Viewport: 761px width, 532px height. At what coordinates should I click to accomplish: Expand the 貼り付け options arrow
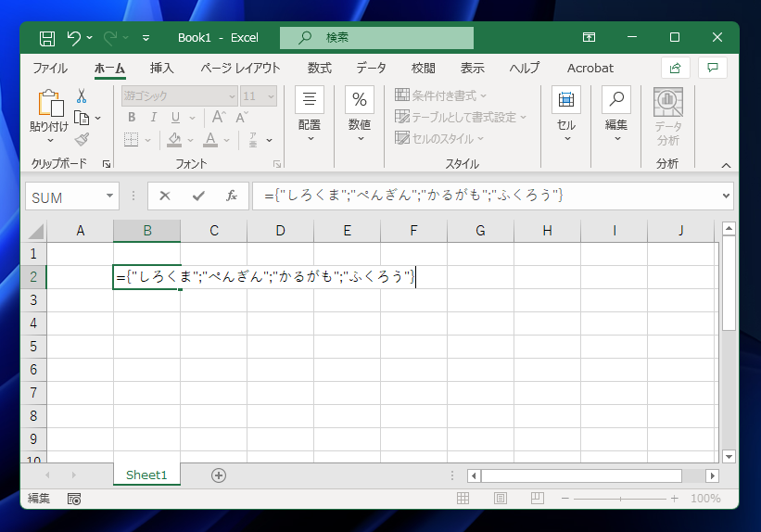coord(49,140)
